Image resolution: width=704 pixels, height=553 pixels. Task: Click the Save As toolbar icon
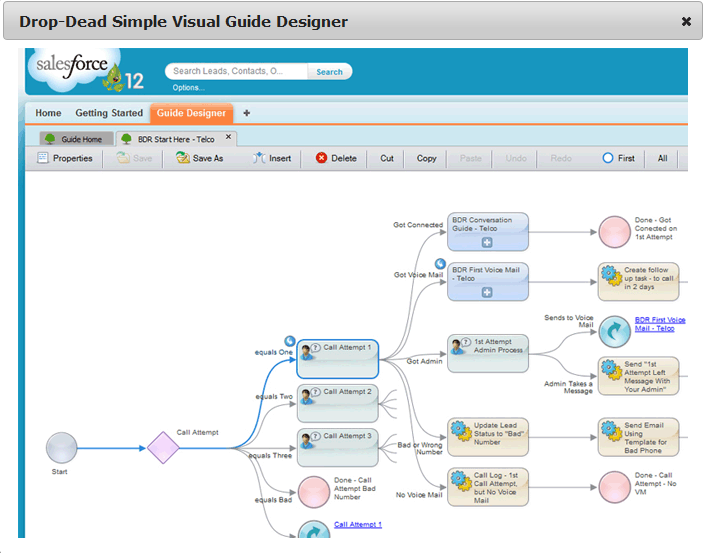pos(182,158)
